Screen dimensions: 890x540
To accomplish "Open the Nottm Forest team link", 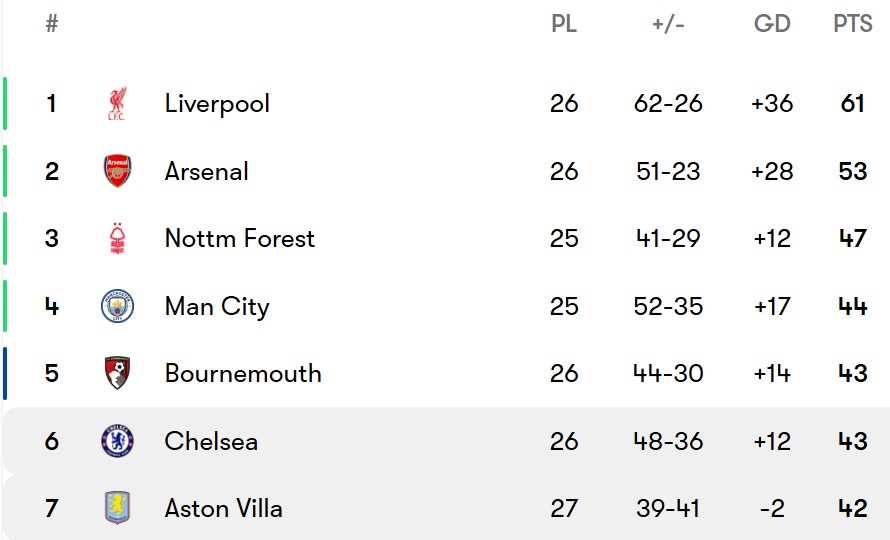I will click(x=240, y=238).
